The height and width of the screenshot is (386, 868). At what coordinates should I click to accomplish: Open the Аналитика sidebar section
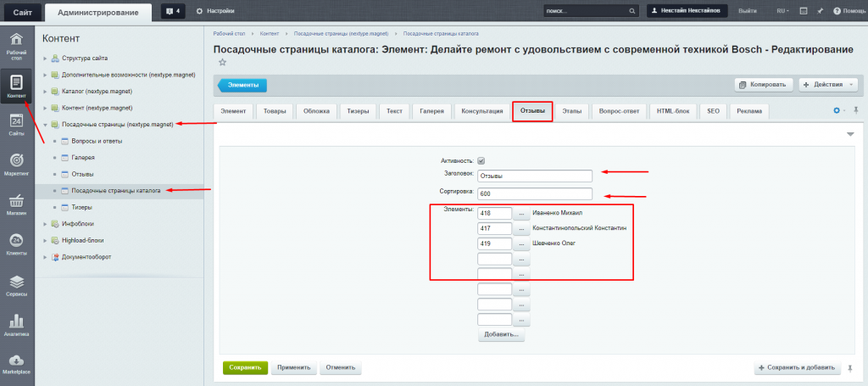coord(17,326)
